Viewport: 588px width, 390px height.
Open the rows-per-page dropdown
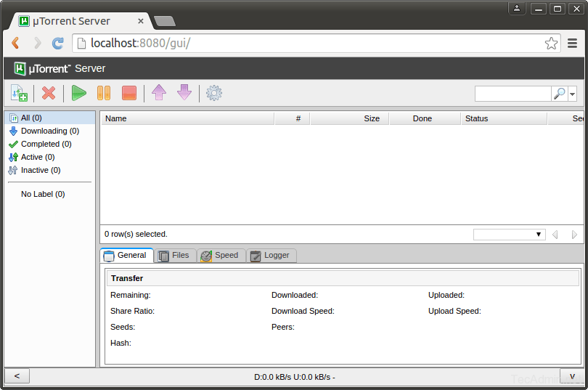[x=509, y=235]
